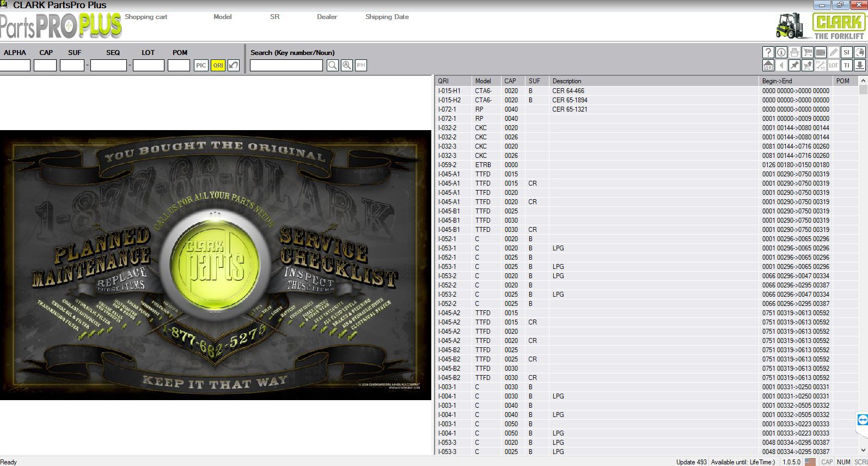
Task: Open the Help question mark icon
Action: pyautogui.click(x=768, y=52)
